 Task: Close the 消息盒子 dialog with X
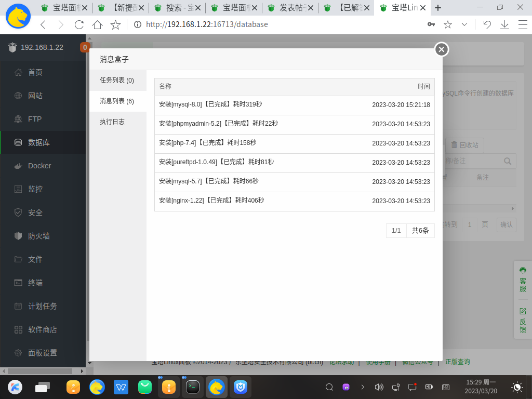pos(442,49)
